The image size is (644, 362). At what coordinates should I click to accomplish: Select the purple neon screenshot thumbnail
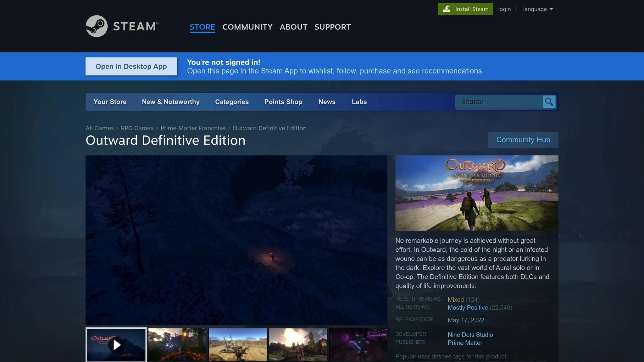[358, 345]
